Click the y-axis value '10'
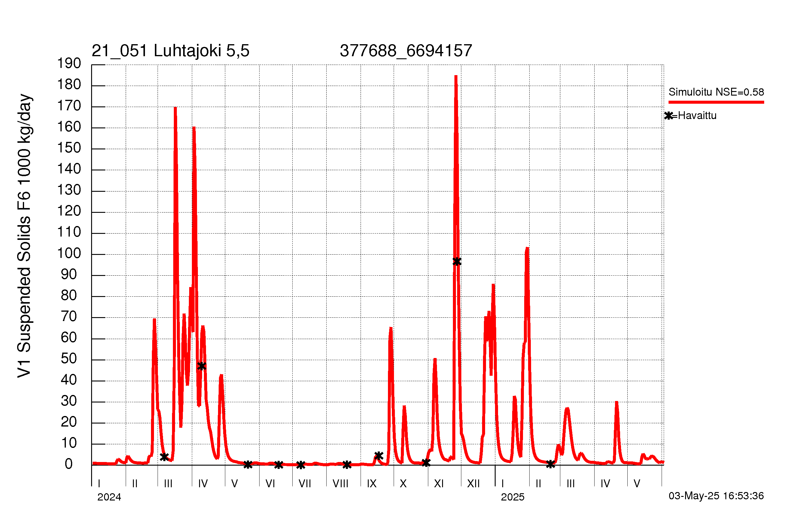Image resolution: width=812 pixels, height=511 pixels. tap(69, 443)
